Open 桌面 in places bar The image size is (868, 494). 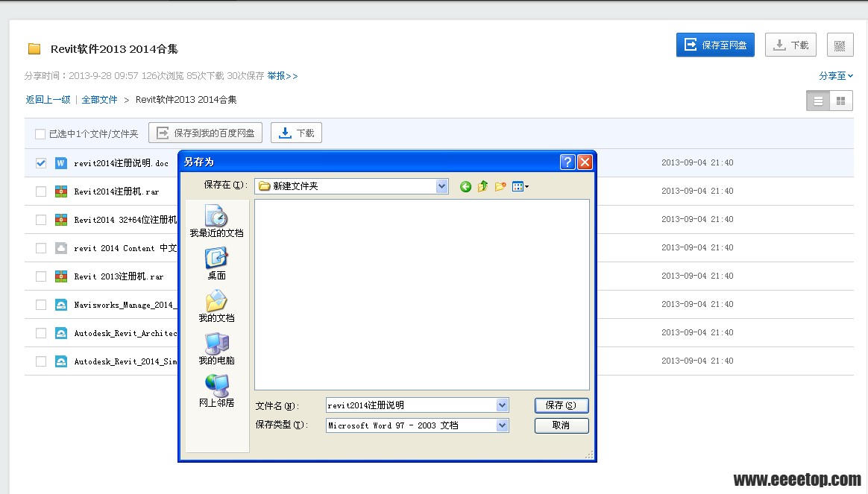click(216, 264)
